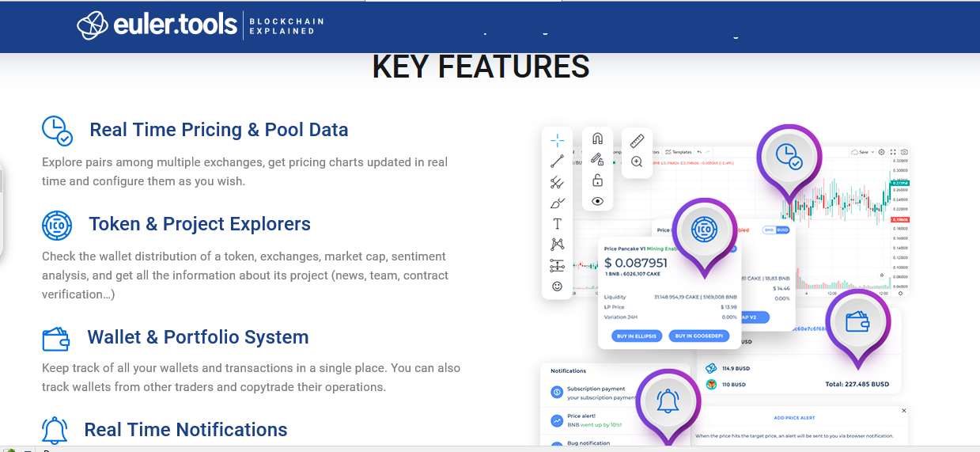Select the zoom-in magnifier tool

pos(637,161)
